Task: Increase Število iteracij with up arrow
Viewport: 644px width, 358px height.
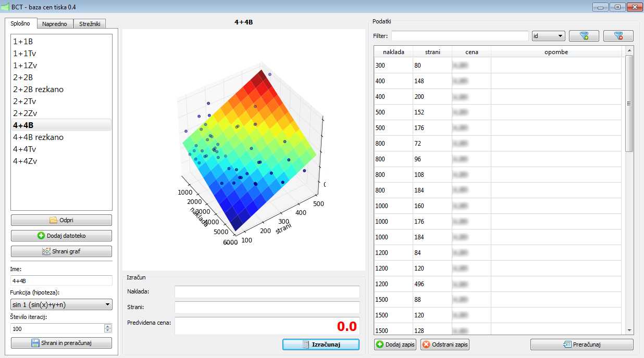Action: pos(108,326)
